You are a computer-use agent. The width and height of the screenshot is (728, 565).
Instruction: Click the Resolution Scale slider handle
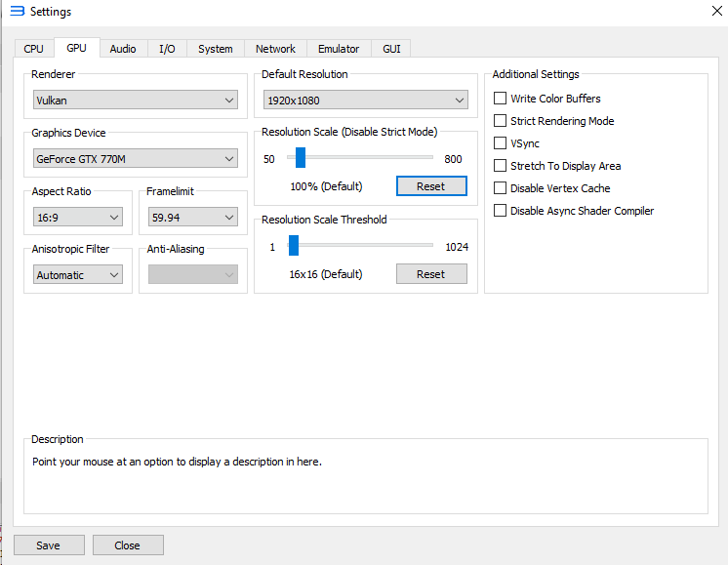click(301, 158)
